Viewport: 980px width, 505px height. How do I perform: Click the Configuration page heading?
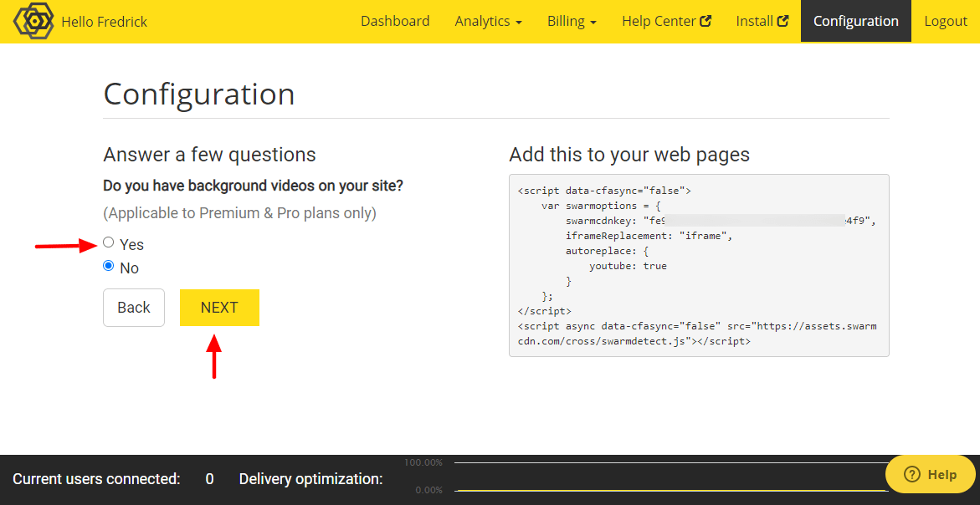[198, 94]
